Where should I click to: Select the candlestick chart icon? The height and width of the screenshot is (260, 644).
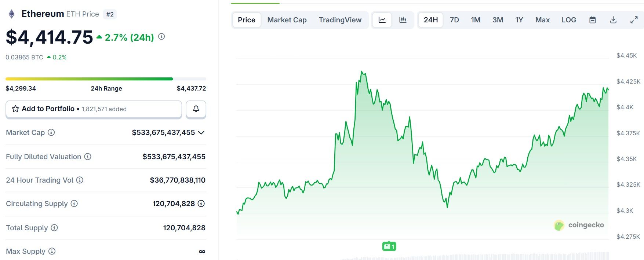coord(403,20)
